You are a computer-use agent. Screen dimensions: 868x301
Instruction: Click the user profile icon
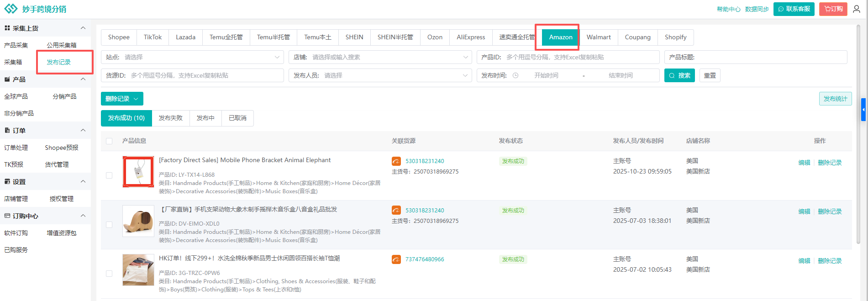tap(857, 9)
